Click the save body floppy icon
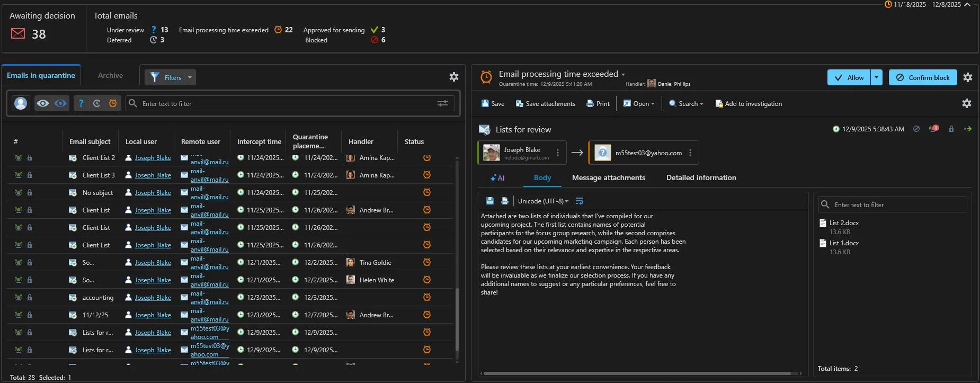980x383 pixels. tap(490, 201)
